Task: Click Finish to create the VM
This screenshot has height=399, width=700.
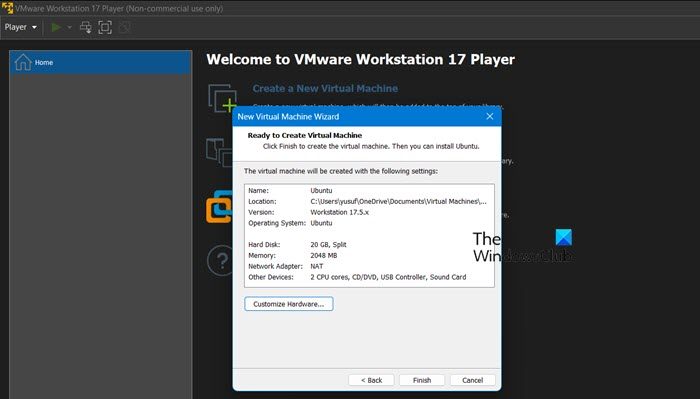Action: [422, 380]
